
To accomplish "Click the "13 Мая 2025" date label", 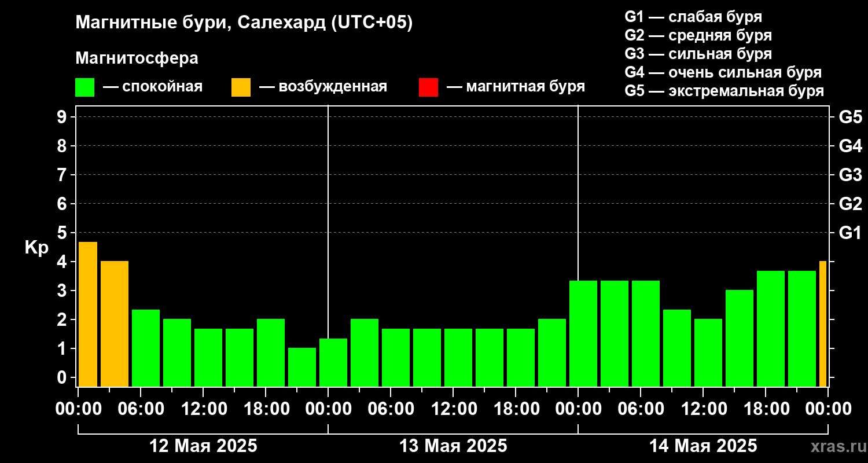I will point(453,446).
